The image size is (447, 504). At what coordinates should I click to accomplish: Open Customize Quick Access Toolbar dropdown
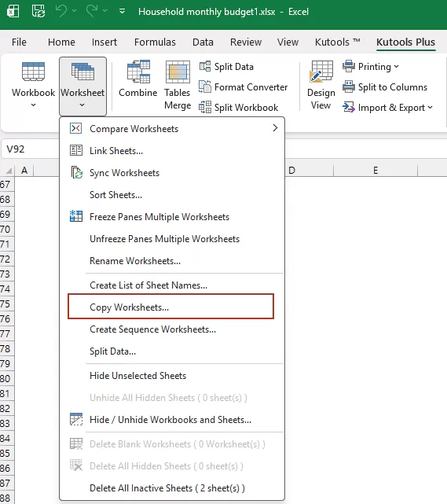coord(122,11)
